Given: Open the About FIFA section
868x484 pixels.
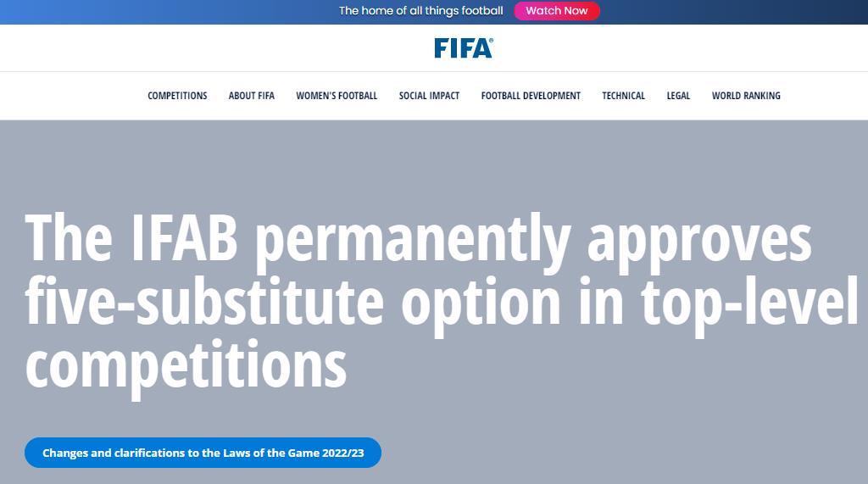Looking at the screenshot, I should 251,96.
